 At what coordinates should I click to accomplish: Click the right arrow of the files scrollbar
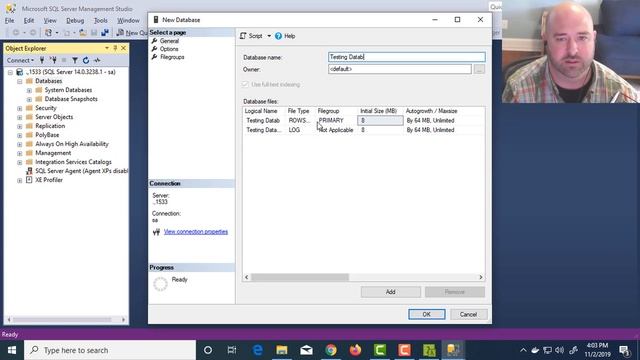[480, 278]
